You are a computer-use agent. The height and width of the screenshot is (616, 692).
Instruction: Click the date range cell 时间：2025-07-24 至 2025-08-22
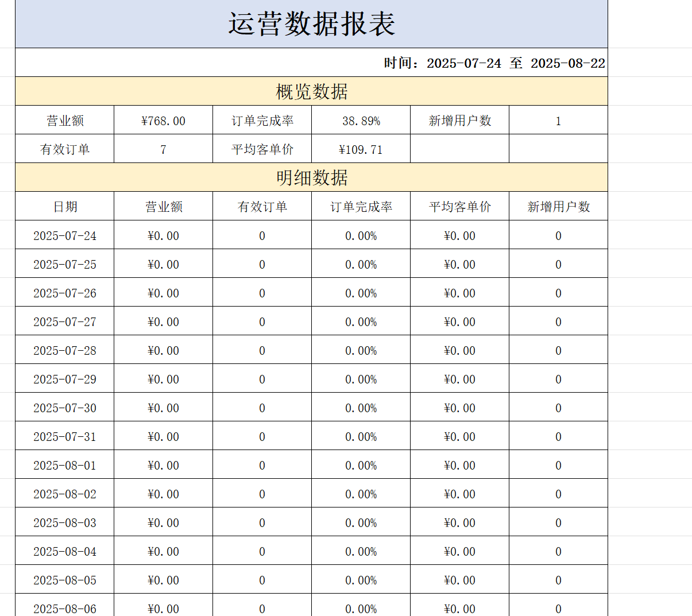click(311, 63)
